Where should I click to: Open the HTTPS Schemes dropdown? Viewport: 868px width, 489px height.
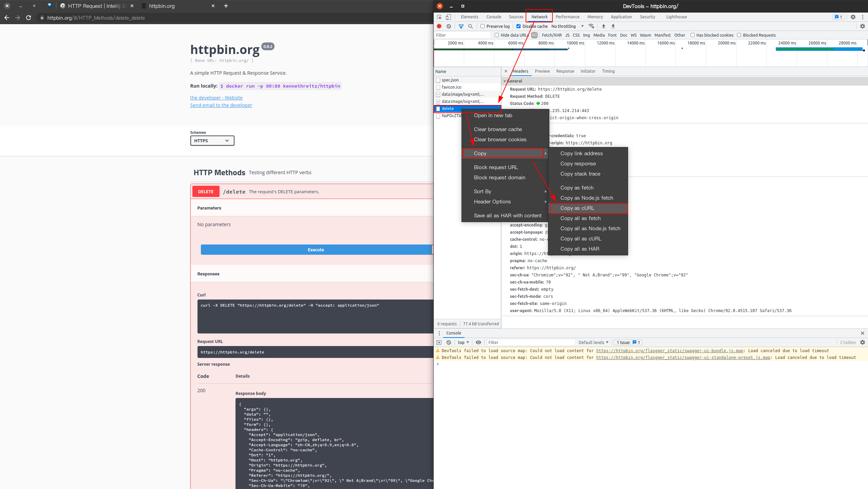pos(212,141)
